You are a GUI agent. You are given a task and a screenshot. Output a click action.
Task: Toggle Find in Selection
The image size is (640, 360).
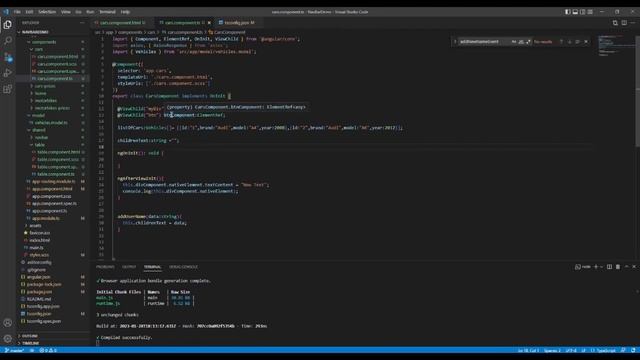578,42
